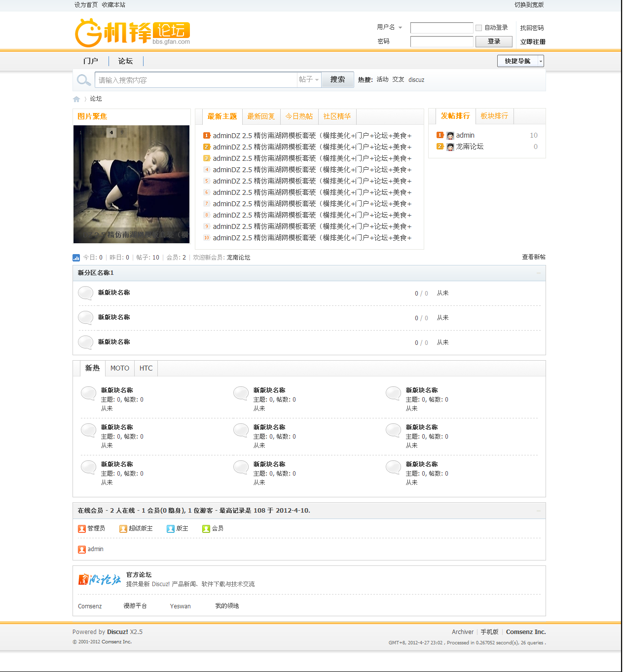Open the 立即注册 link

click(532, 41)
